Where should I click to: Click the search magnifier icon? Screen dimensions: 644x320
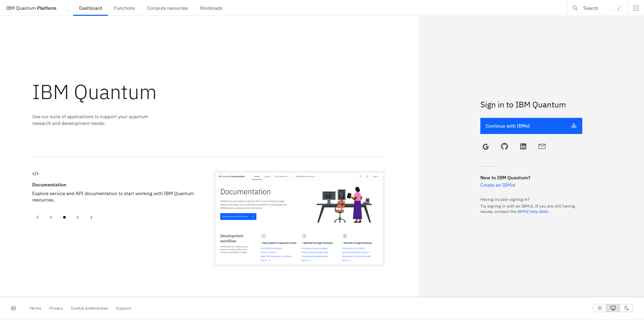coord(575,8)
